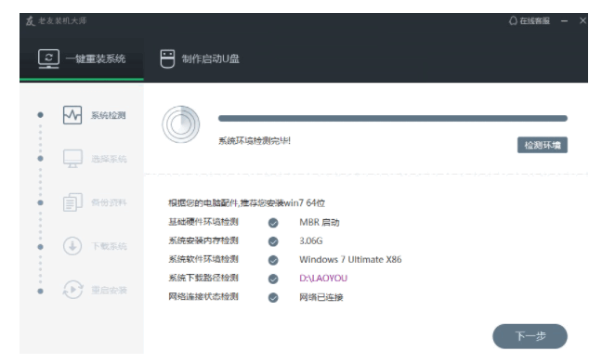Click the 网络已连接 status value
Image resolution: width=602 pixels, height=364 pixels.
tap(321, 297)
